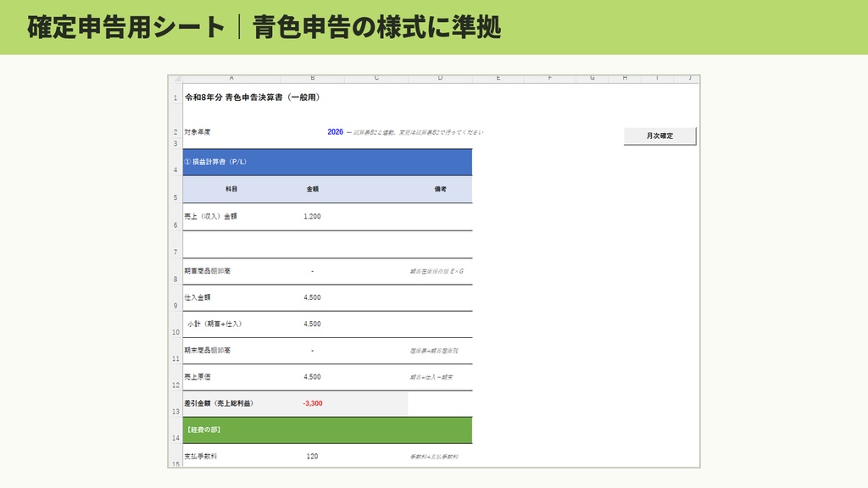The image size is (868, 488).
Task: Click the blue ① 損益計算書 (P/L) header
Action: (x=327, y=163)
